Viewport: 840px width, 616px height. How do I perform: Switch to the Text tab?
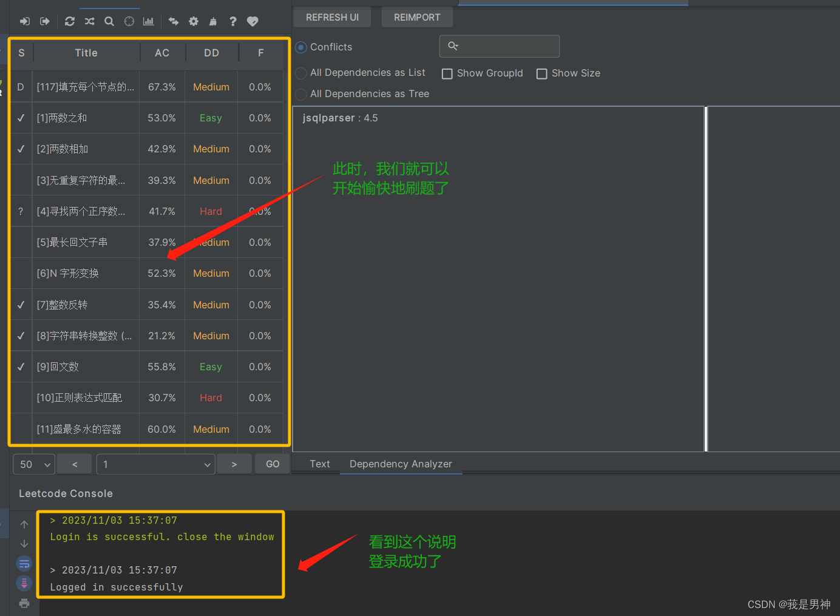[320, 464]
